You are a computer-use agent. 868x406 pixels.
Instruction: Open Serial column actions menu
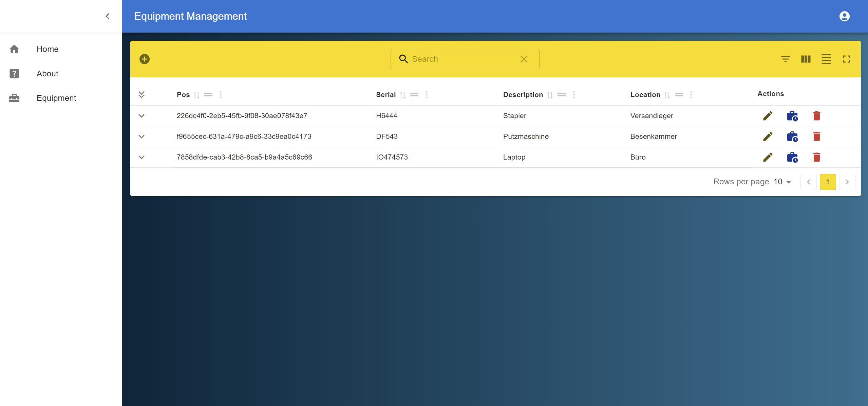tap(427, 95)
